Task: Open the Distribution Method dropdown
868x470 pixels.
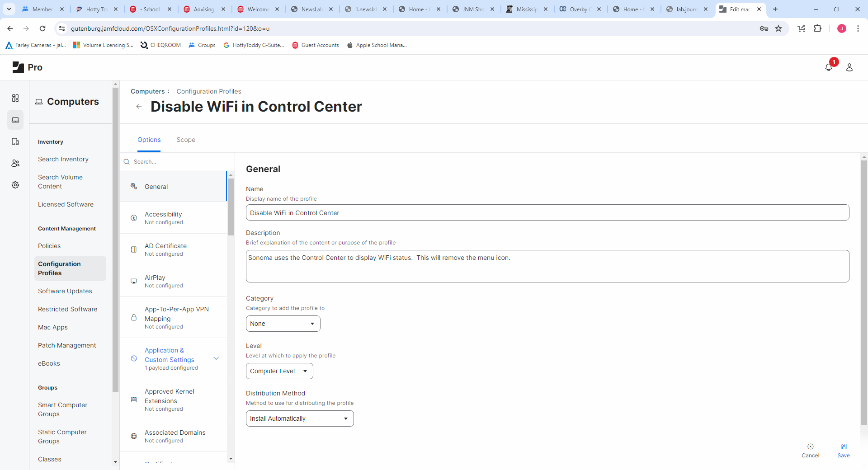Action: pos(300,418)
